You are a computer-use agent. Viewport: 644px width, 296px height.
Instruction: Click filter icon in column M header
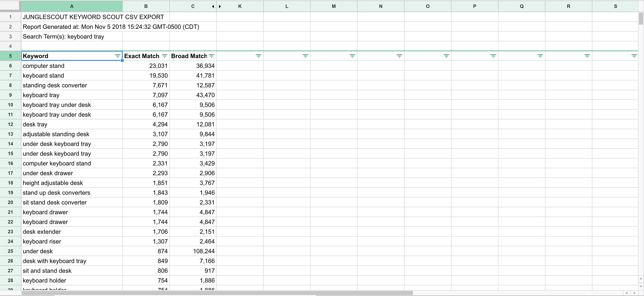(x=352, y=56)
